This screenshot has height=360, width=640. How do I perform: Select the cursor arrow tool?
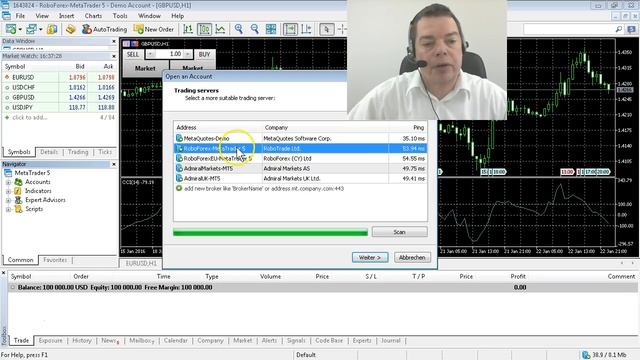[x=326, y=29]
